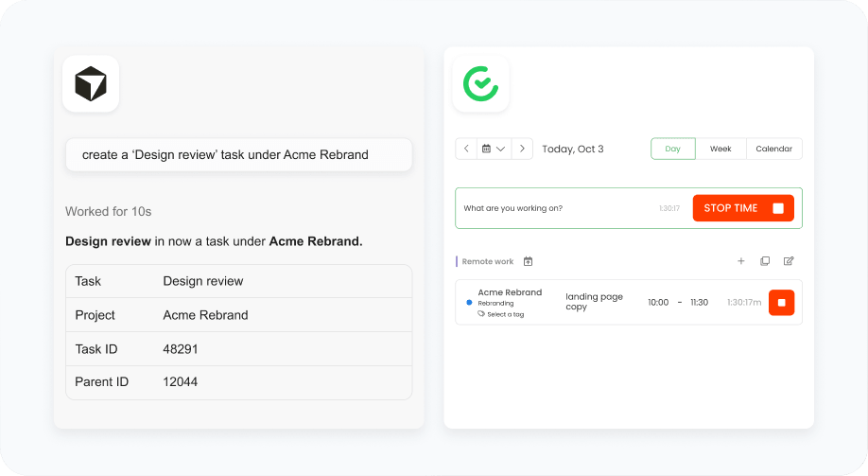
Task: Click the Parent ID value 12044
Action: point(181,381)
